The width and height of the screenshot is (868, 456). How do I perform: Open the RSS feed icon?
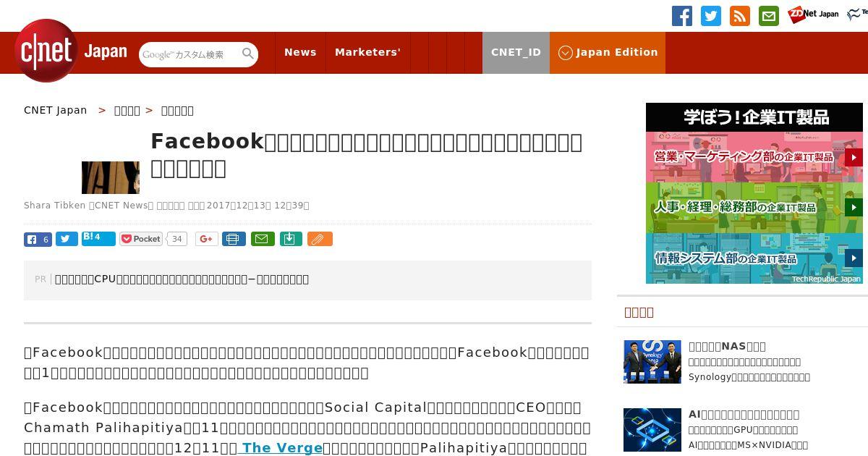tap(740, 16)
